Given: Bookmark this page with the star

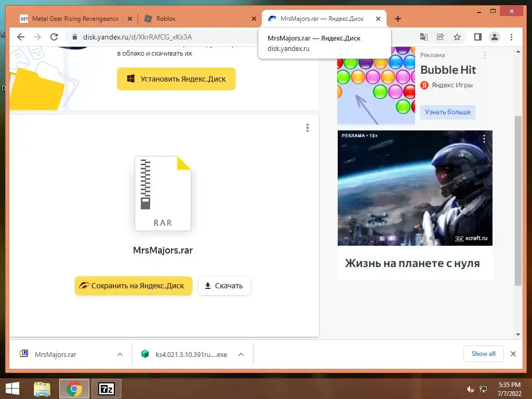Looking at the screenshot, I should click(x=457, y=37).
